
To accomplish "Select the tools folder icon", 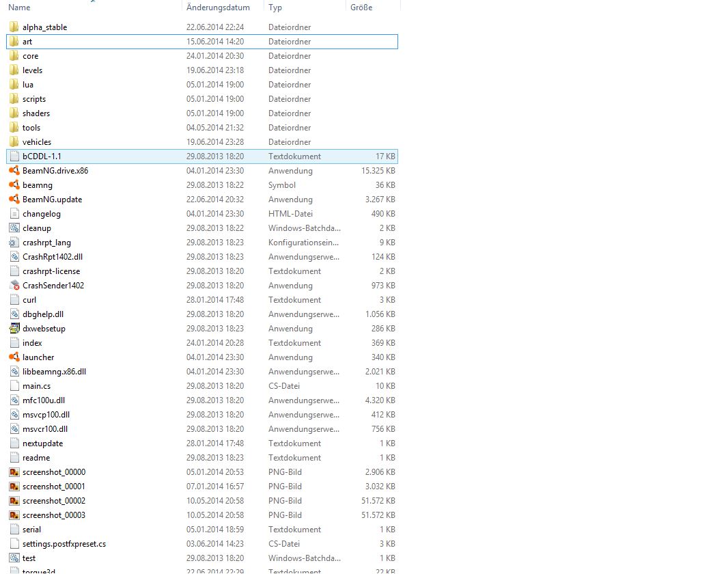I will (14, 128).
